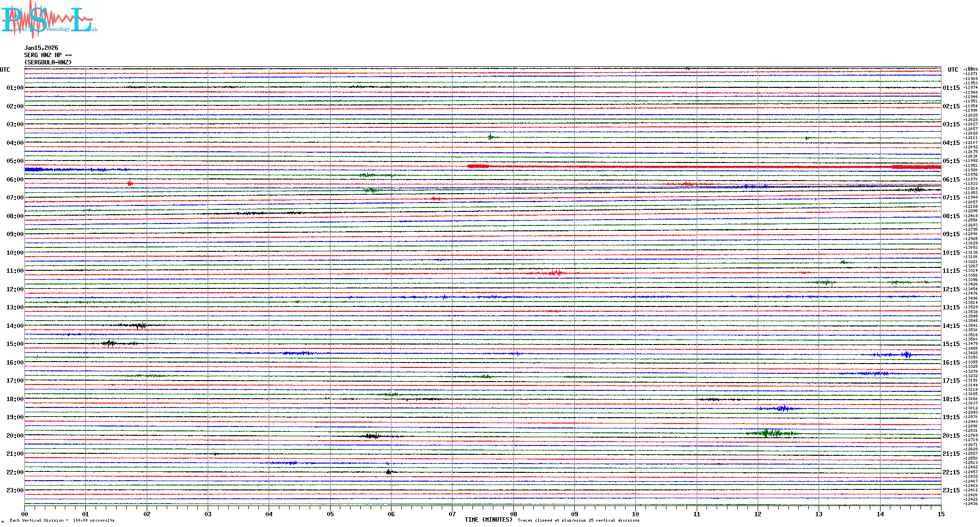Screen dimensions: 980x527
Task: Click minute 15 tick label on bottom axis
Action: (941, 514)
